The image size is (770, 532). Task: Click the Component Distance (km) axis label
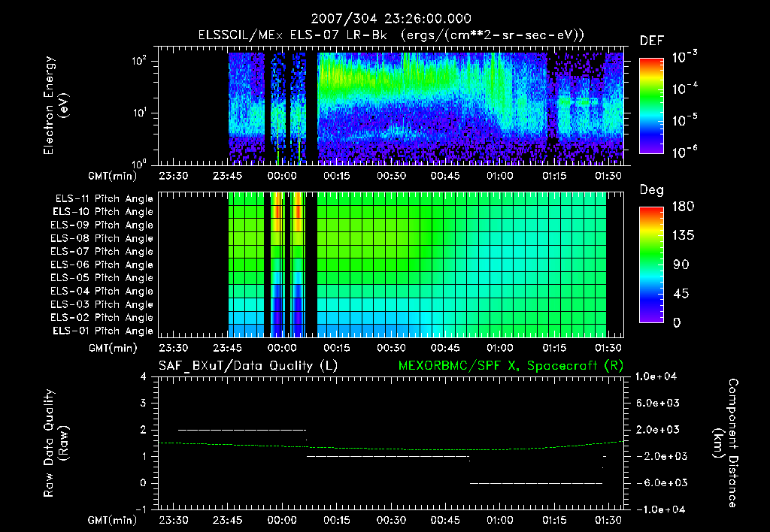(726, 443)
